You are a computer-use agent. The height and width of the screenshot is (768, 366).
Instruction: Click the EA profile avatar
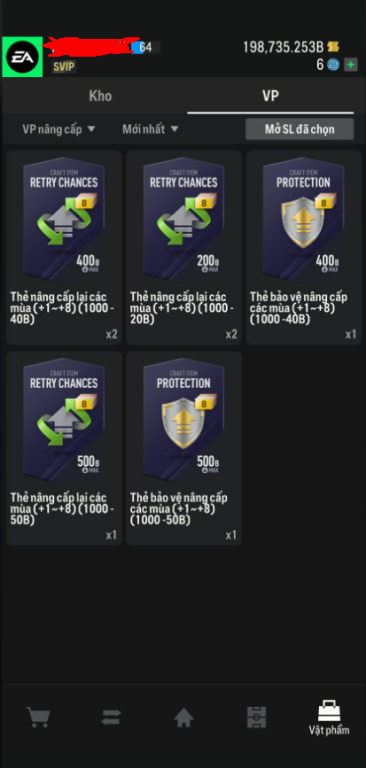[22, 57]
